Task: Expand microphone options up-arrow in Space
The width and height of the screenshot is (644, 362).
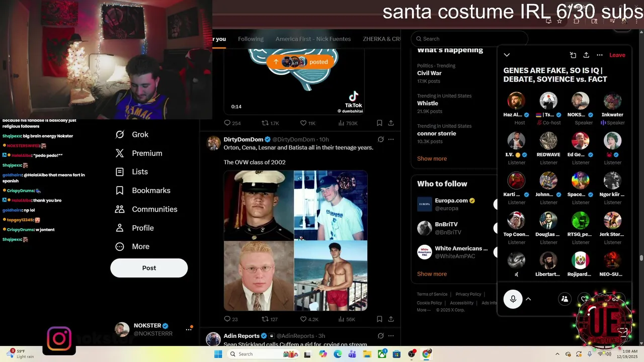Action: point(528,299)
